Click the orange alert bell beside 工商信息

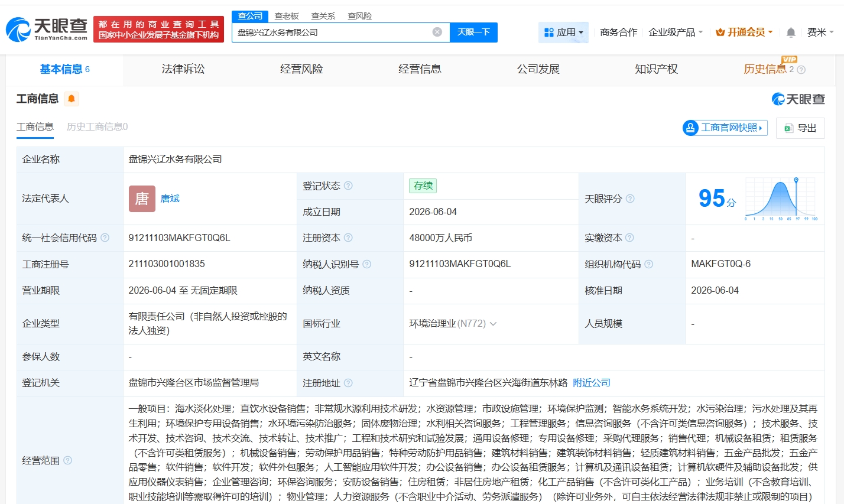coord(72,99)
